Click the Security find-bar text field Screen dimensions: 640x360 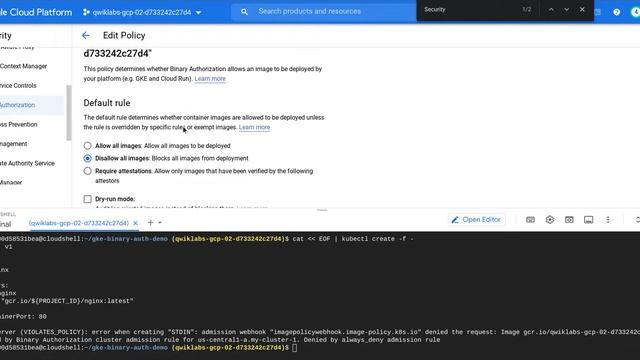click(x=469, y=9)
